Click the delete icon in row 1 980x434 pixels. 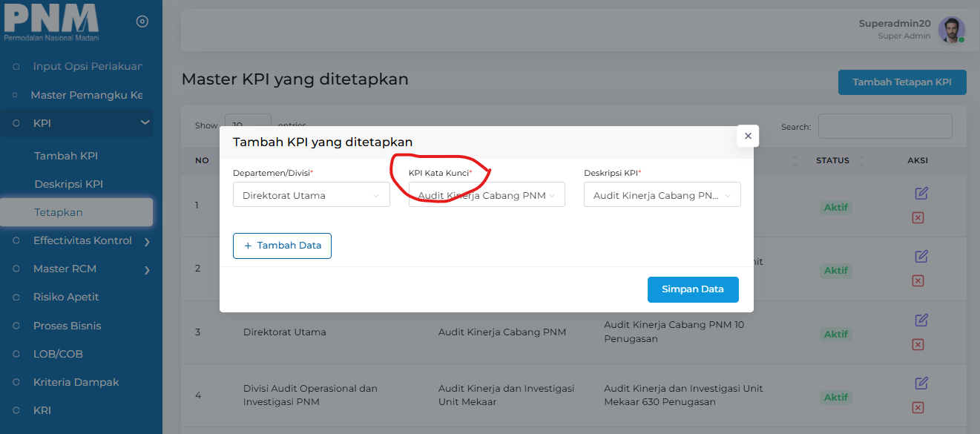pyautogui.click(x=918, y=217)
